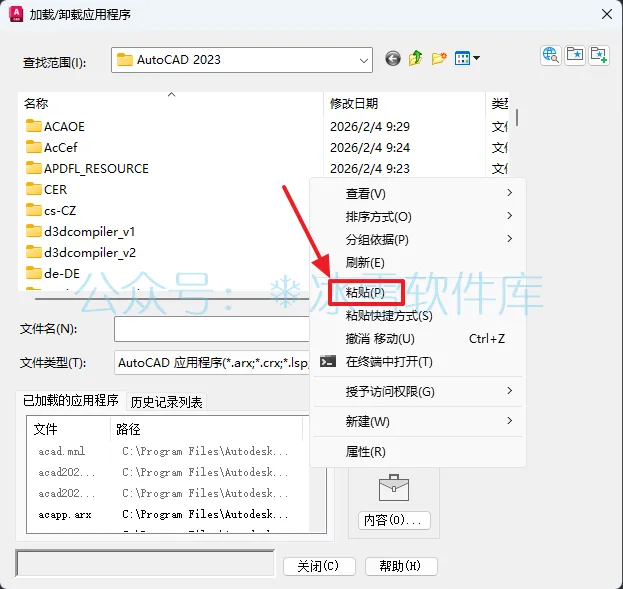Create a new folder via toolbar icon
The width and height of the screenshot is (623, 589).
[439, 58]
